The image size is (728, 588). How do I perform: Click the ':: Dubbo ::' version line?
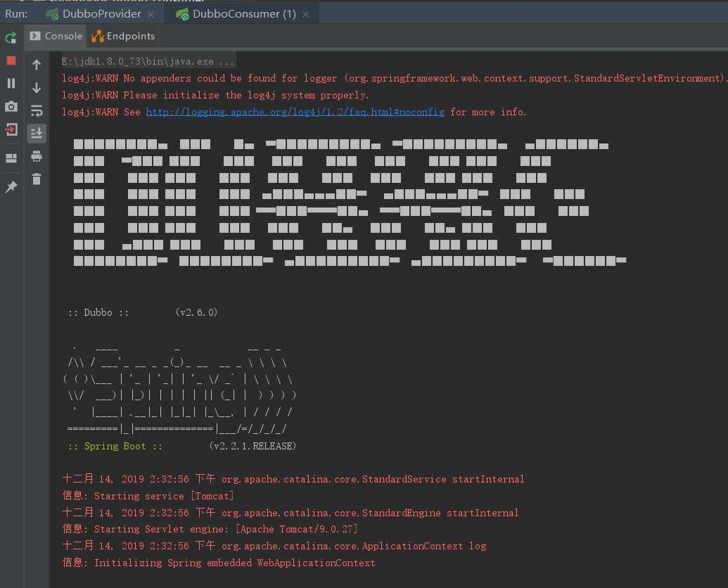point(143,312)
